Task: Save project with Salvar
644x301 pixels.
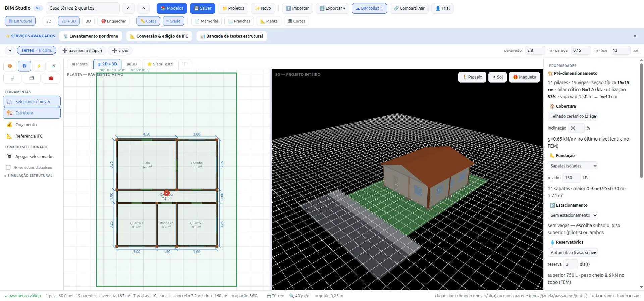Action: (x=203, y=8)
